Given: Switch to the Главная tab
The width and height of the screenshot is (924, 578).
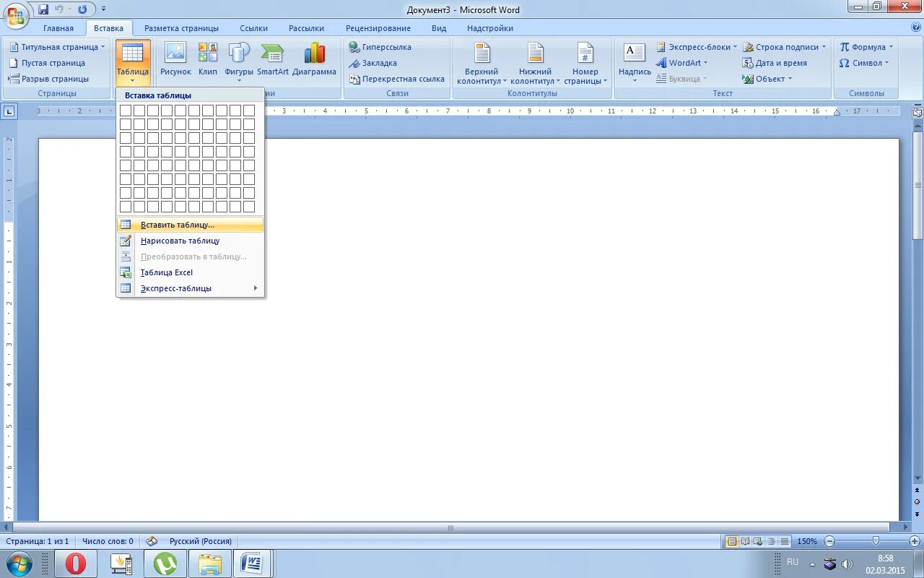Looking at the screenshot, I should coord(58,28).
